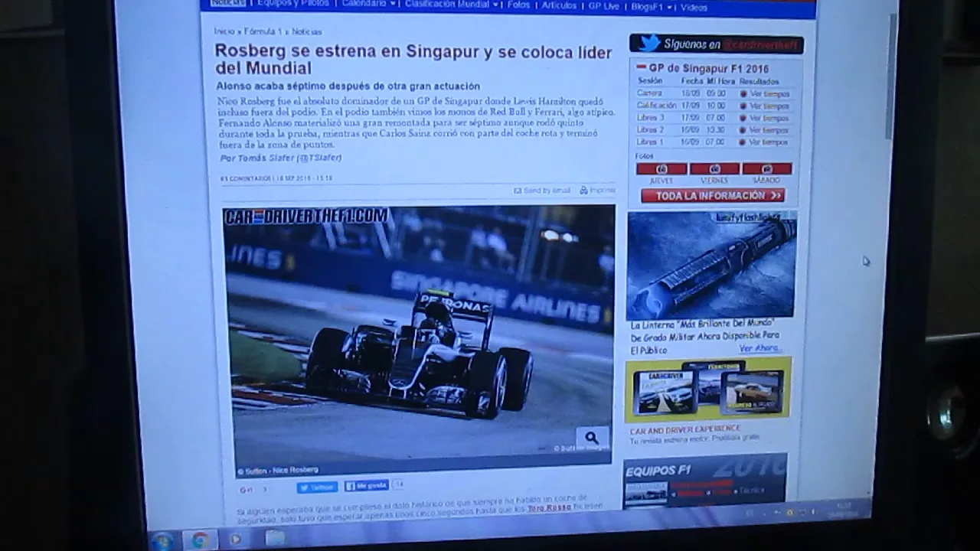Expand the Clasificación Mundial dropdown
980x551 pixels.
click(451, 4)
